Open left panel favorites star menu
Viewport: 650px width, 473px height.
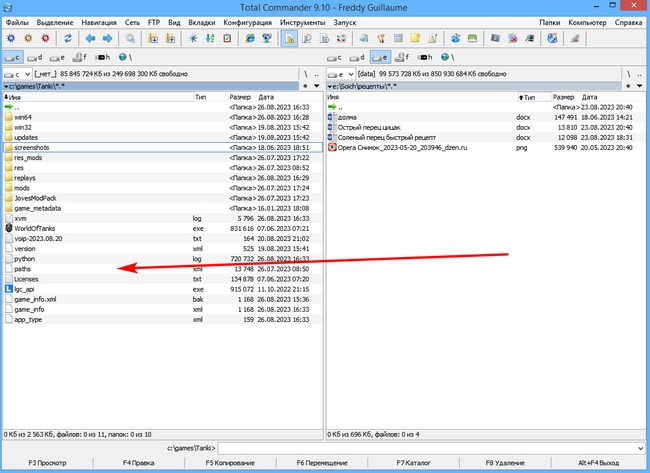306,86
